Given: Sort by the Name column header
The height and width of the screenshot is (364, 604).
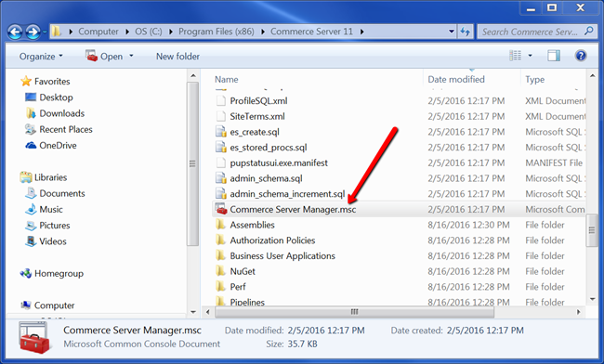Looking at the screenshot, I should click(x=227, y=79).
